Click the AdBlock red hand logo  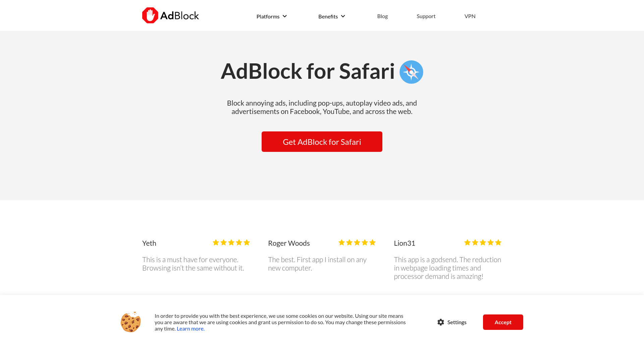(x=150, y=15)
